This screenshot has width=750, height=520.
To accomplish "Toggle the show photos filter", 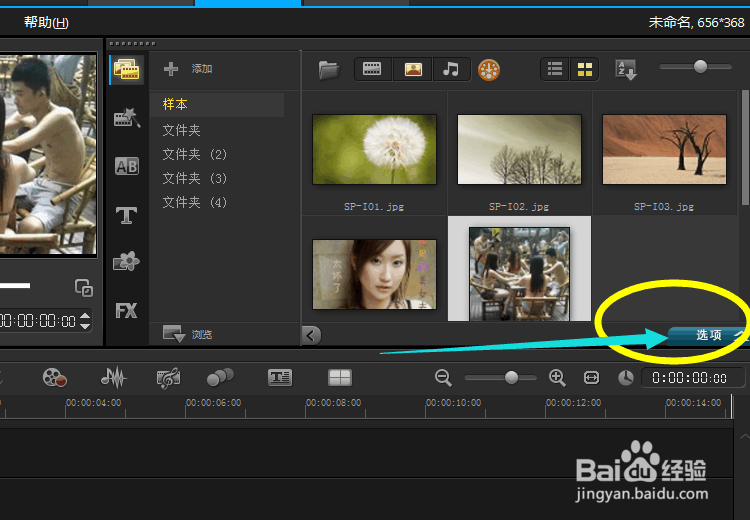I will click(413, 69).
